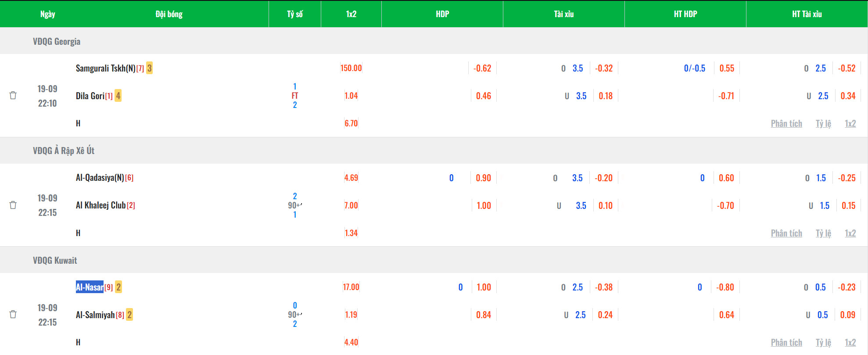868x355 pixels.
Task: Open 1x2 link for Al-Salmiyah match
Action: point(850,343)
